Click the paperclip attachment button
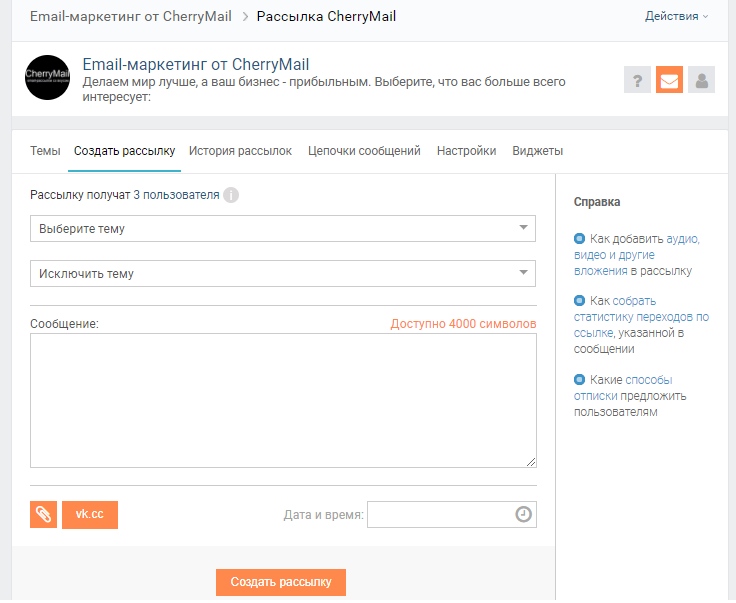This screenshot has height=603, width=736. coord(43,515)
